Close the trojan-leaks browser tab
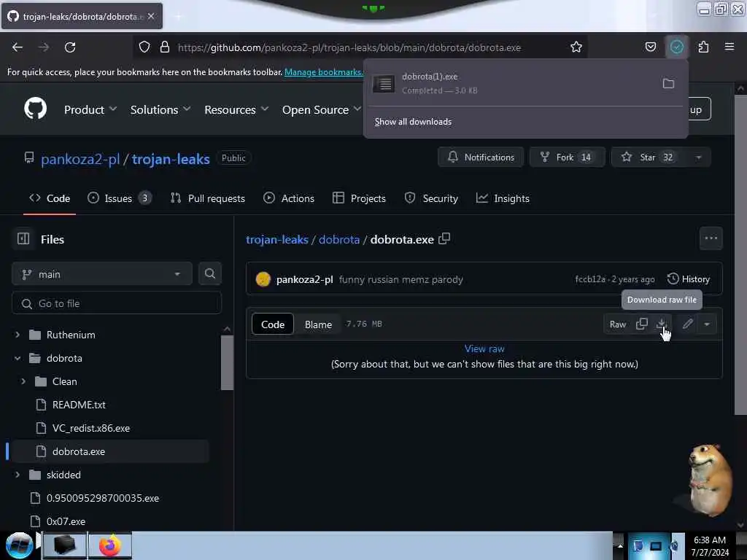Screen dimensions: 747x560 (151, 16)
